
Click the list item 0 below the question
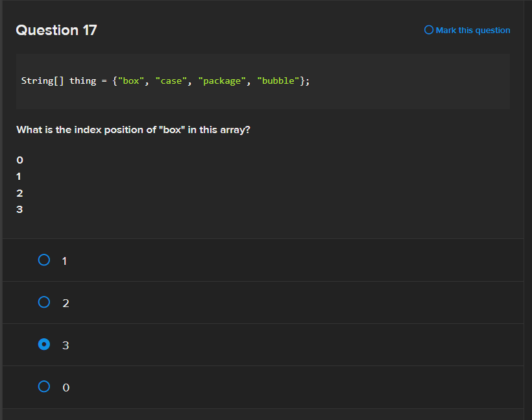[19, 160]
